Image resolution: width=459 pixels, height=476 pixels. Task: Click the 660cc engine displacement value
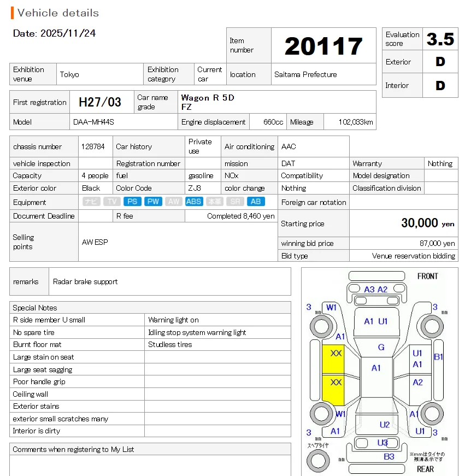tap(273, 122)
